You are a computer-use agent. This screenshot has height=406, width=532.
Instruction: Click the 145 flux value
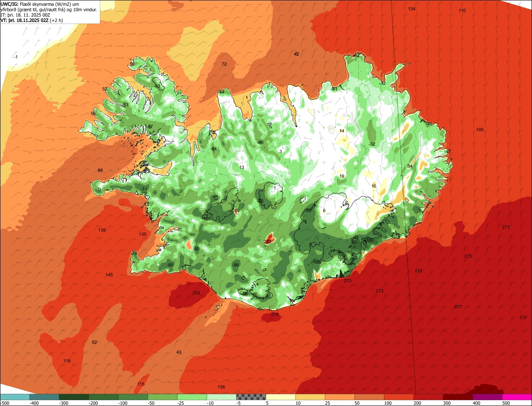coord(109,275)
